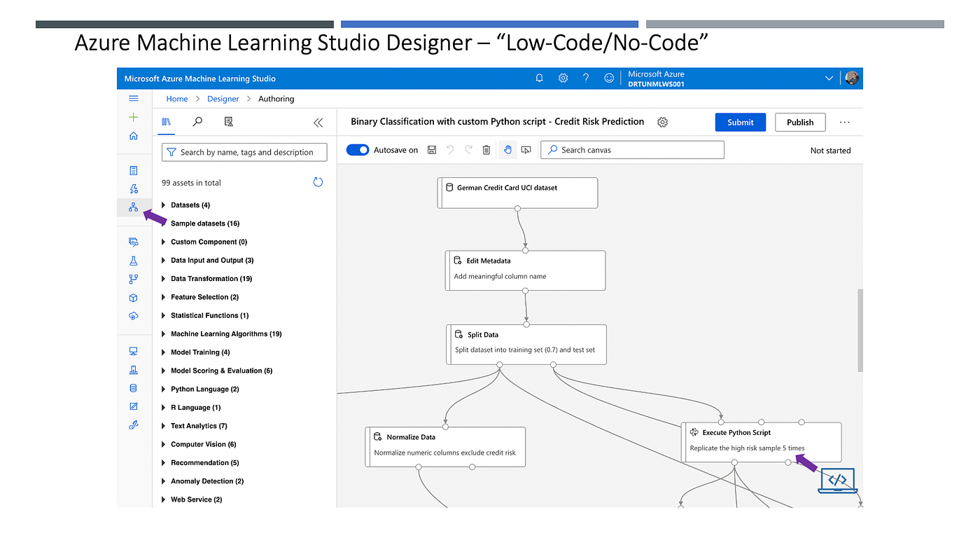Open the Compute monitor icon
This screenshot has width=980, height=552.
pyautogui.click(x=134, y=351)
